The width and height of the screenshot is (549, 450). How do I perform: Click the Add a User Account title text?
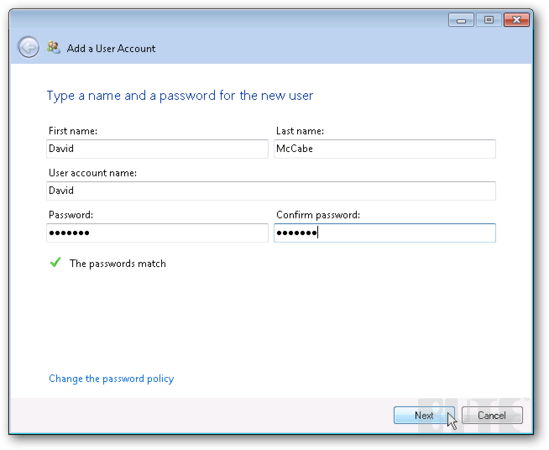111,48
